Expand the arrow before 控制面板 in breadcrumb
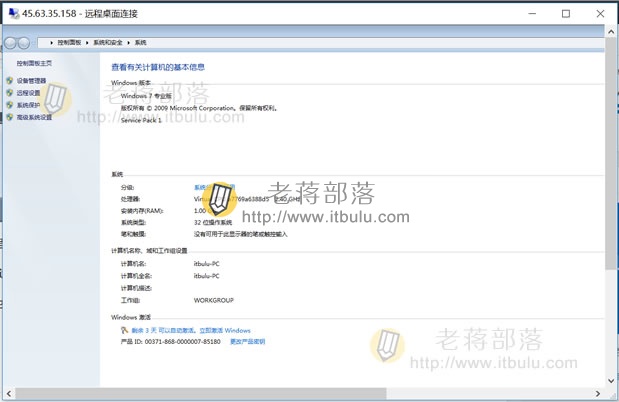619x402 pixels. pos(51,43)
